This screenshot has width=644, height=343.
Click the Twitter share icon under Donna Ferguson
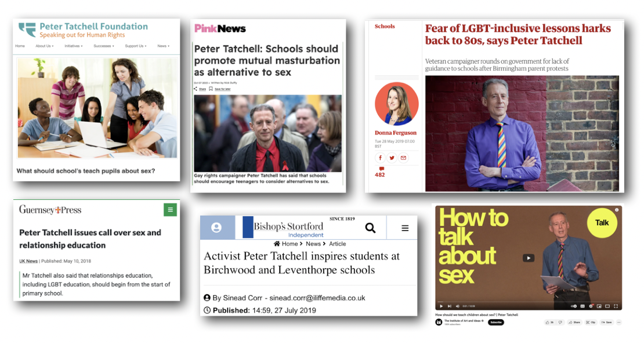coord(392,158)
